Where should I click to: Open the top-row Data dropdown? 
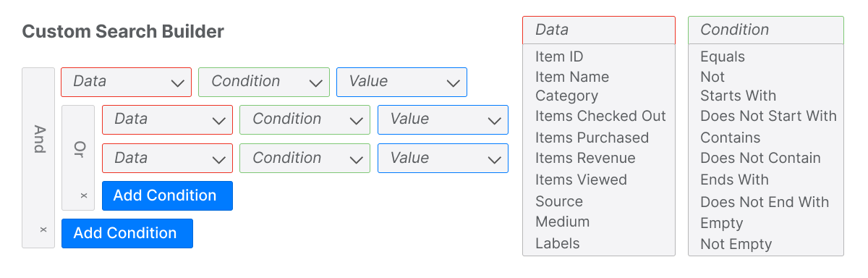point(126,83)
